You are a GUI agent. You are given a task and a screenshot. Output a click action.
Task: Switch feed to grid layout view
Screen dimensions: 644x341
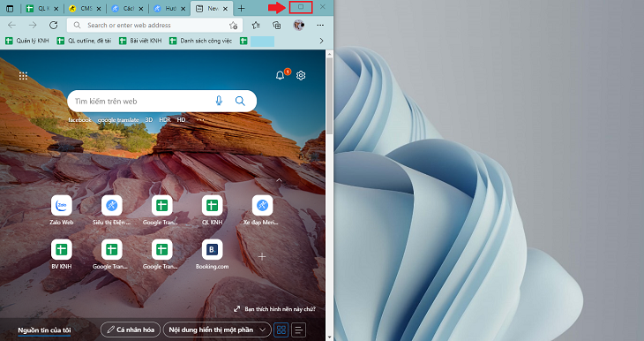pyautogui.click(x=281, y=330)
